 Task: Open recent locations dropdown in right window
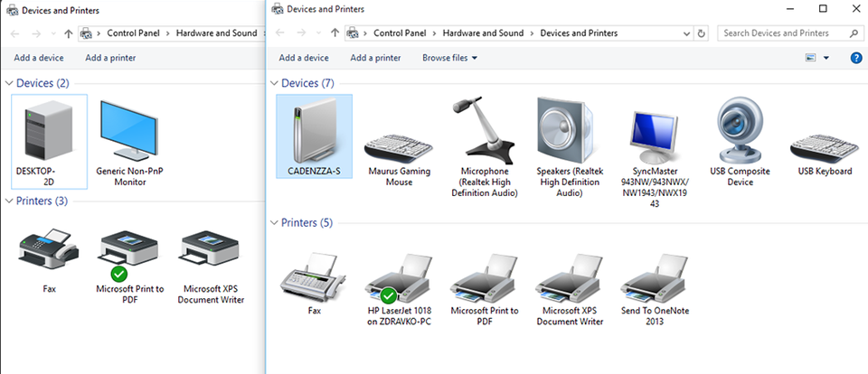coord(319,33)
